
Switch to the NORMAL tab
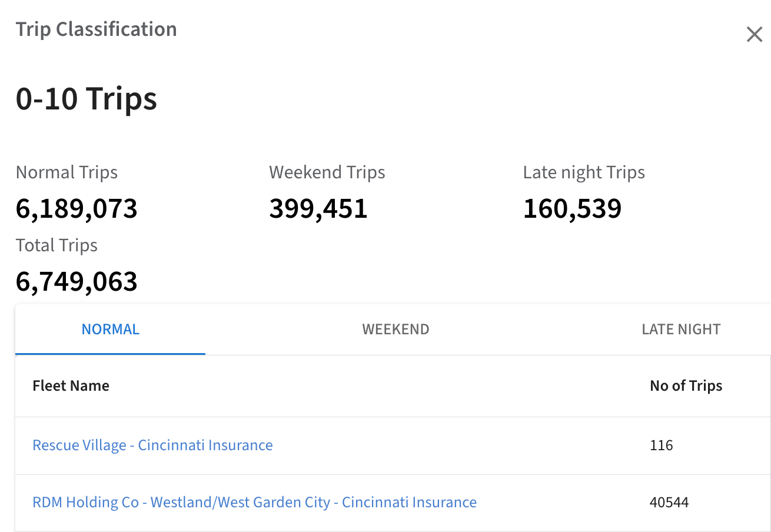(x=111, y=330)
